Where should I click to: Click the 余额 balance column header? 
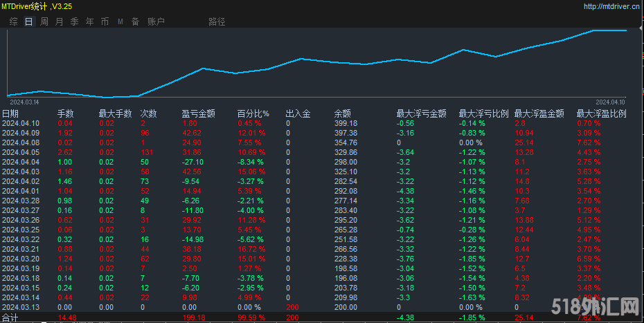coord(342,113)
